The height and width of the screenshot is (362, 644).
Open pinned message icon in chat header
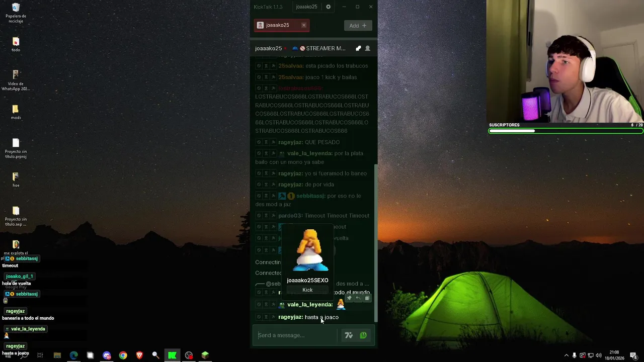point(358,48)
